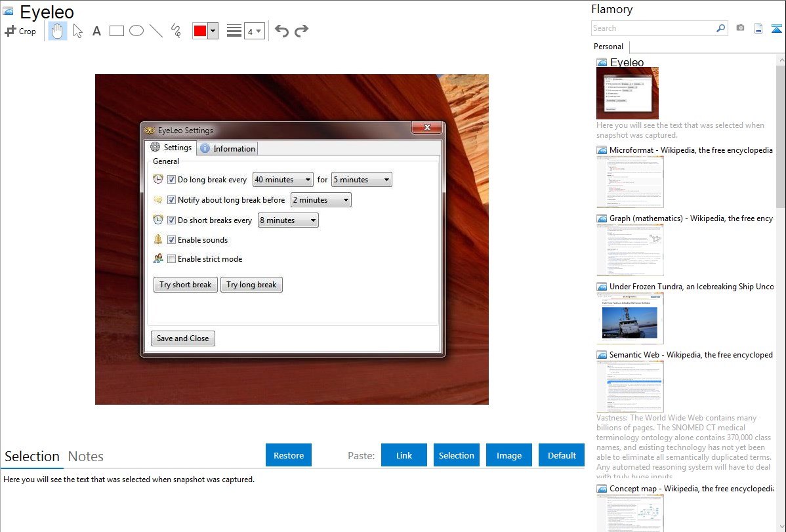
Task: Open the line width dropdown showing 4
Action: coord(254,31)
